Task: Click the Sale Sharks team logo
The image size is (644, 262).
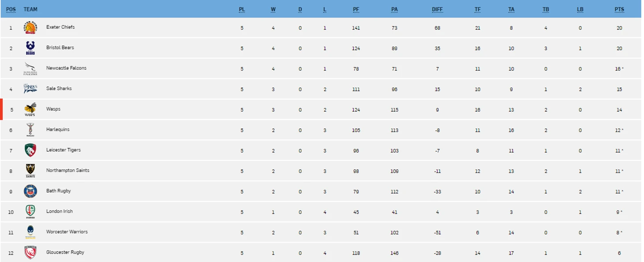Action: coord(30,89)
